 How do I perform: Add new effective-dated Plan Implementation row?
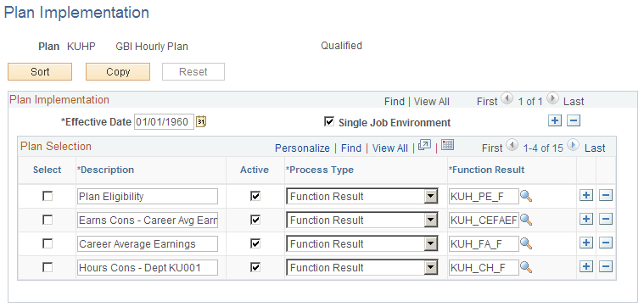click(555, 120)
